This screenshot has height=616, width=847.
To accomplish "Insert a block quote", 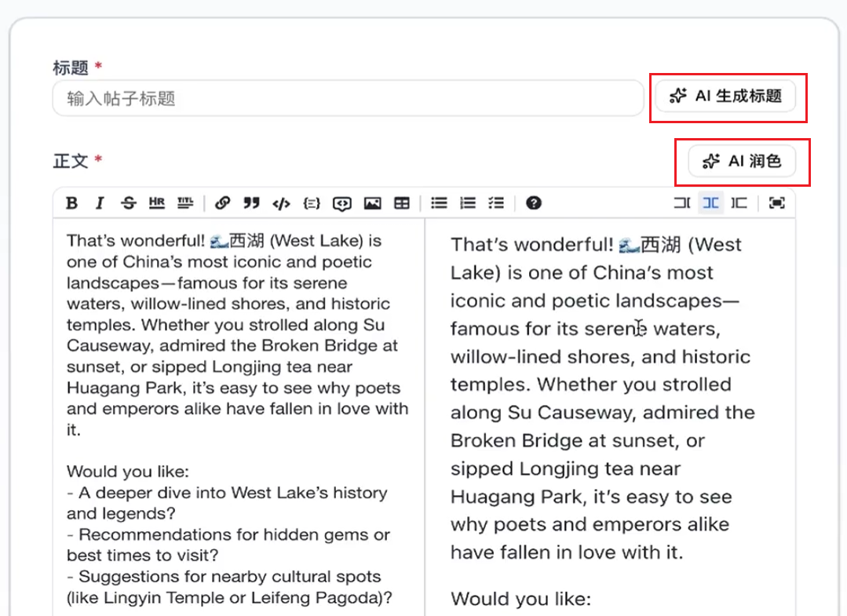I will tap(251, 203).
